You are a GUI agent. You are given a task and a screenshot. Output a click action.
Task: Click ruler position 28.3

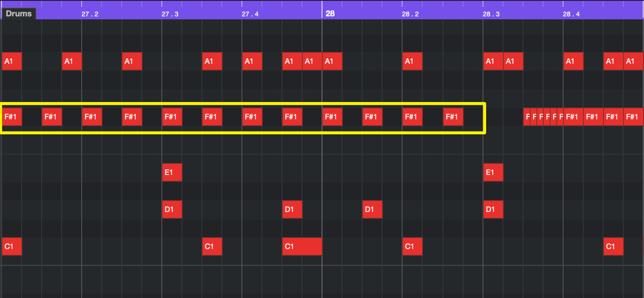pyautogui.click(x=491, y=14)
